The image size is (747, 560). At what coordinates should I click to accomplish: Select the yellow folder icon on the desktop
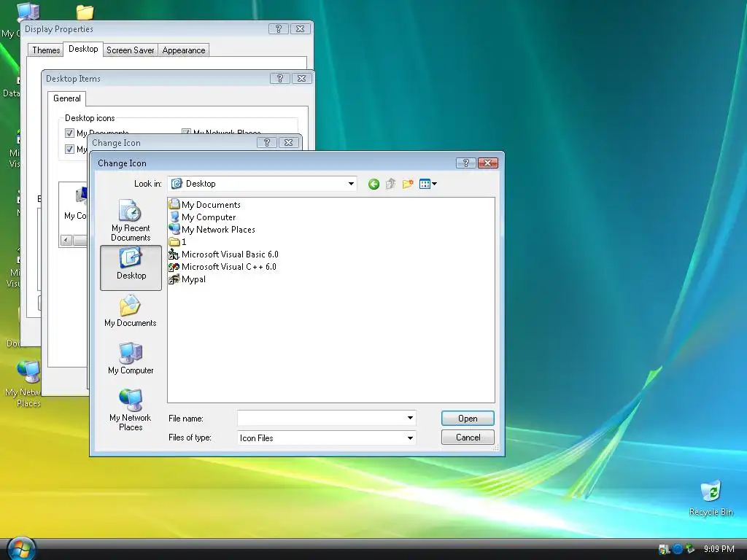coord(85,12)
